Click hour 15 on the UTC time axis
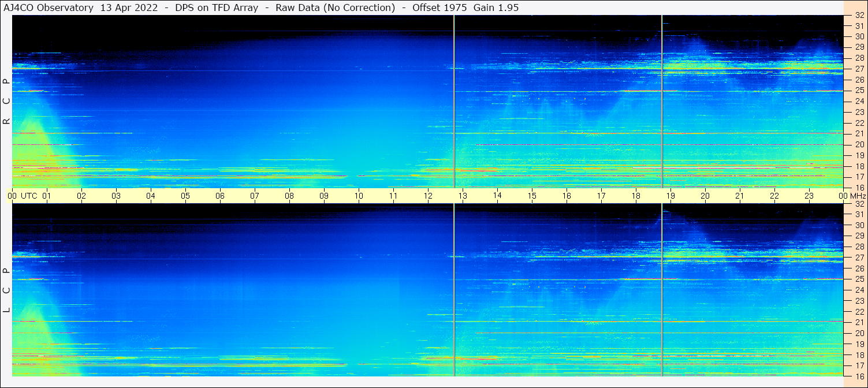This screenshot has width=868, height=388. (x=532, y=196)
